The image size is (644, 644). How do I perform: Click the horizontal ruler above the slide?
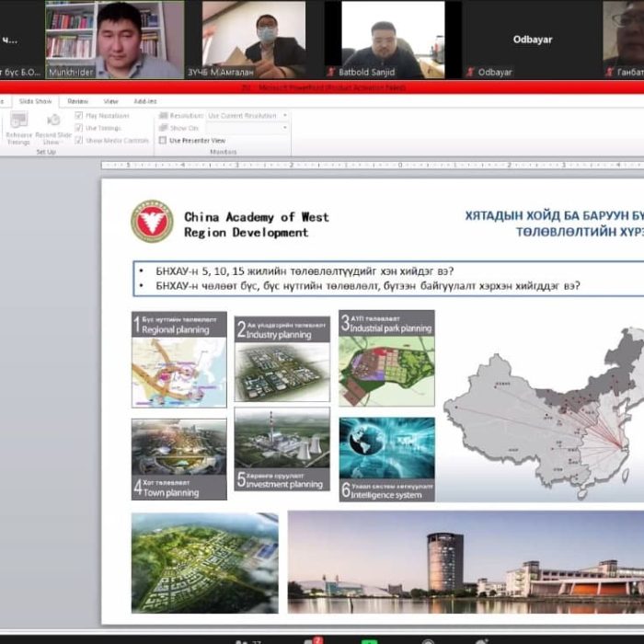(x=368, y=165)
